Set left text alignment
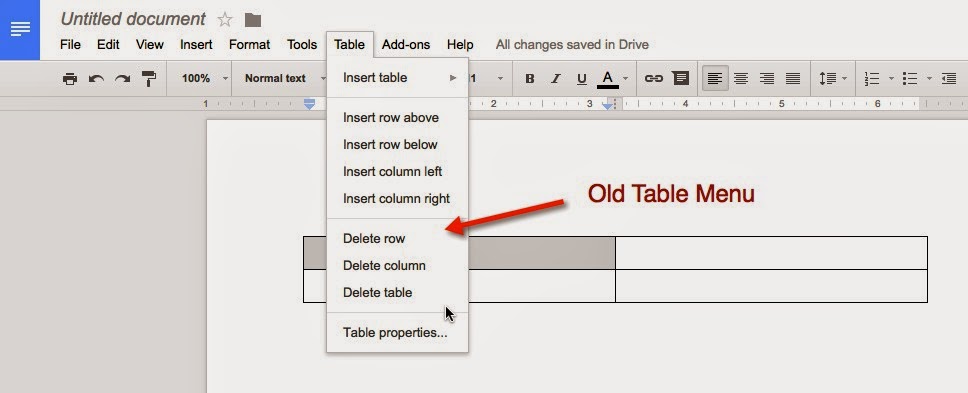This screenshot has width=968, height=393. tap(715, 78)
